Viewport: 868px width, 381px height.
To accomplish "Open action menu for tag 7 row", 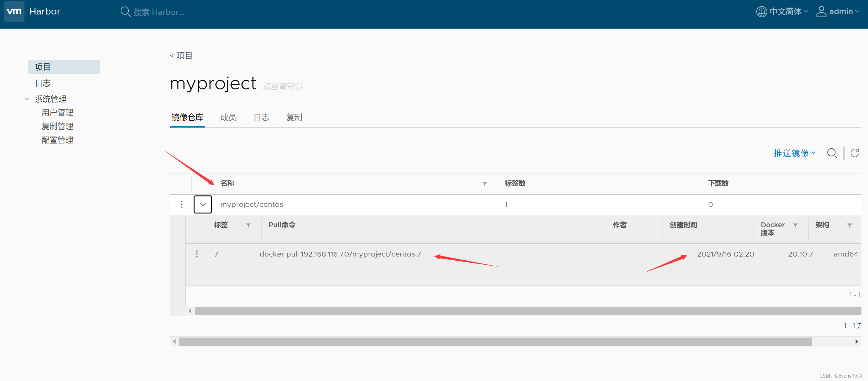I will (x=197, y=254).
